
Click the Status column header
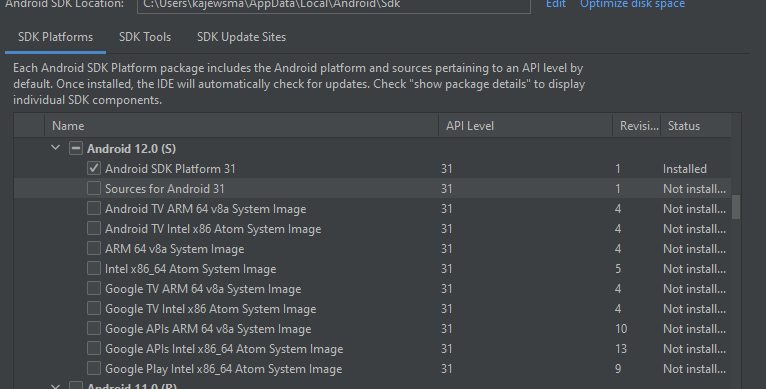[x=696, y=126]
